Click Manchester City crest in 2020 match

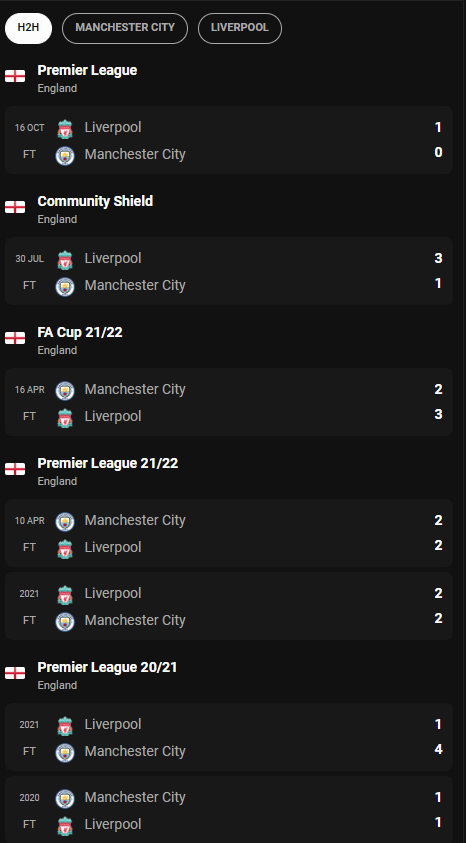[65, 799]
